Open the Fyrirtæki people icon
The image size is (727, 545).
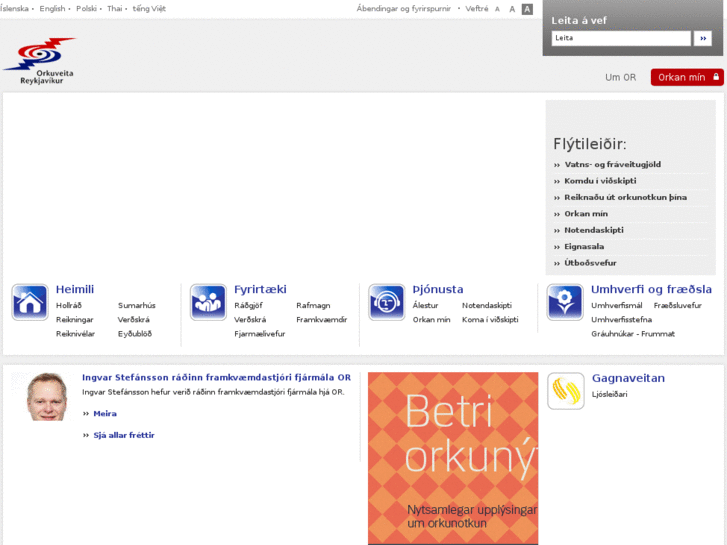tap(208, 302)
